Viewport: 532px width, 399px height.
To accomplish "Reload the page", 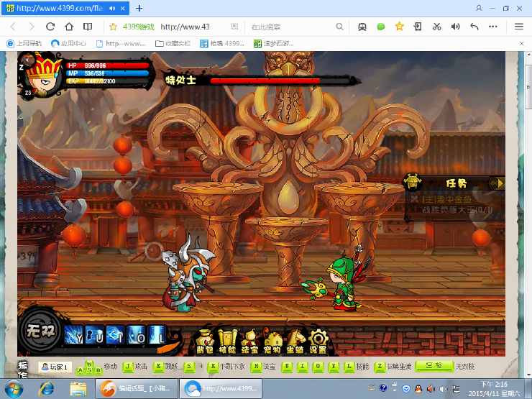I will pos(50,27).
